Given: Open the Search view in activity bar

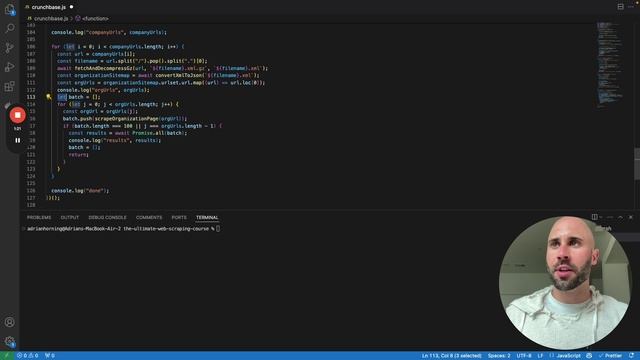Looking at the screenshot, I should (9, 28).
